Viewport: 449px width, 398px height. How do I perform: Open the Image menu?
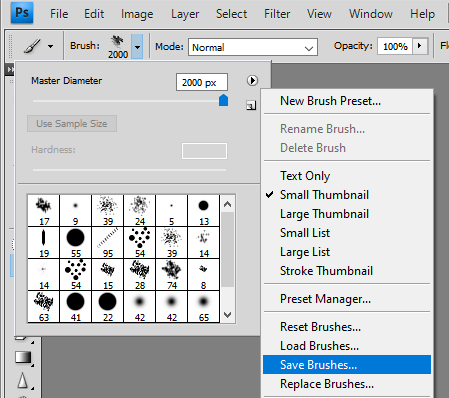pos(137,14)
